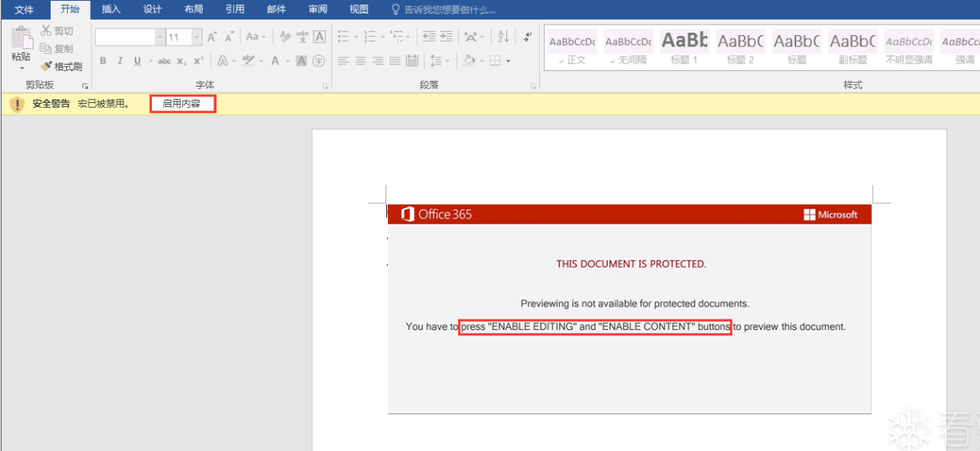The image size is (980, 451).
Task: Click the bullets list icon
Action: (344, 37)
